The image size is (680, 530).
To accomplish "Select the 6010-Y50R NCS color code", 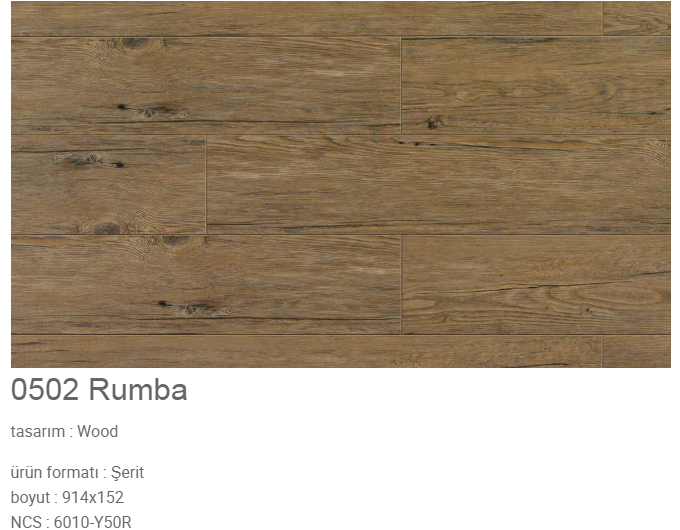I will (92, 522).
